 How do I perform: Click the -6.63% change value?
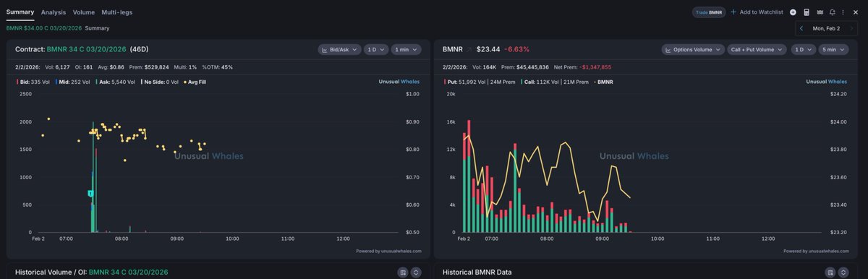click(x=517, y=50)
